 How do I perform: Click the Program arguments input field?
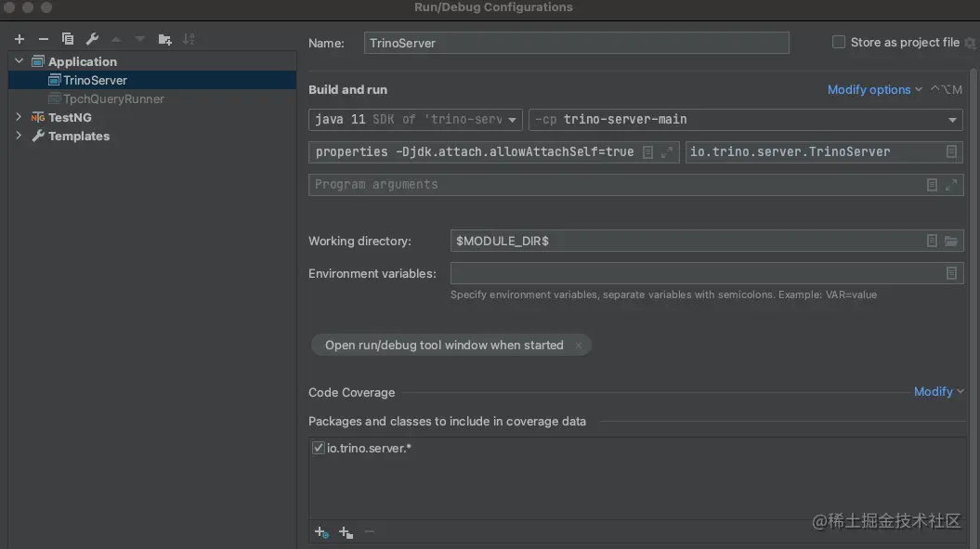point(613,184)
